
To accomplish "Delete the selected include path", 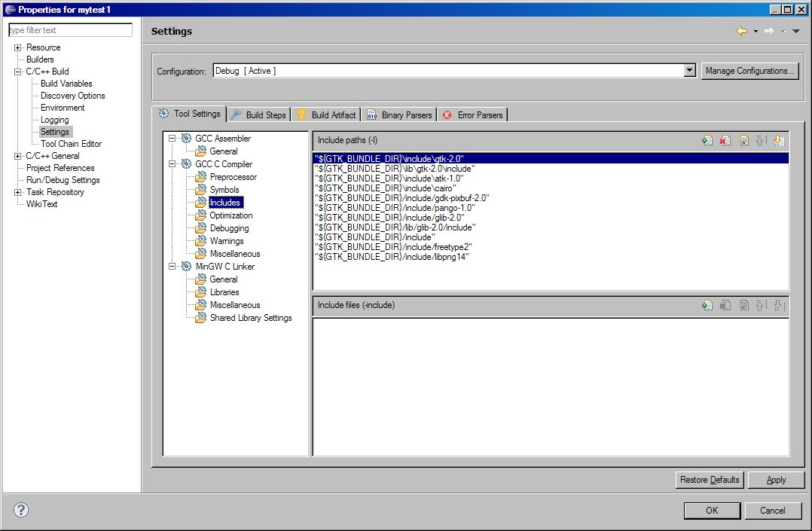I will point(725,139).
